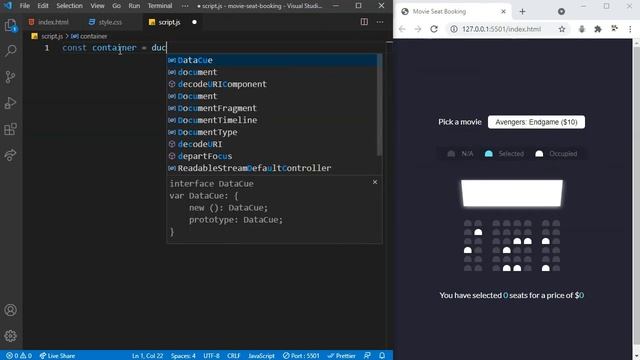Open the Selection menu
The height and width of the screenshot is (360, 640).
tap(69, 6)
